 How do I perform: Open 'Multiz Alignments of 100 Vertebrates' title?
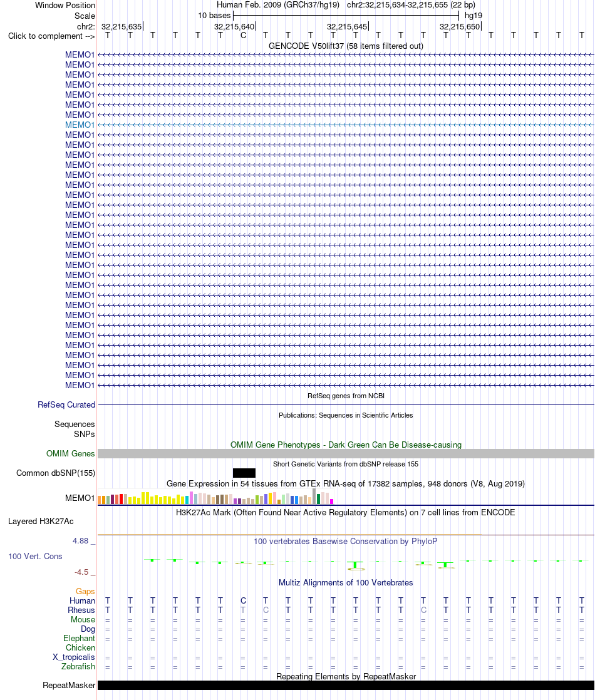click(x=346, y=583)
